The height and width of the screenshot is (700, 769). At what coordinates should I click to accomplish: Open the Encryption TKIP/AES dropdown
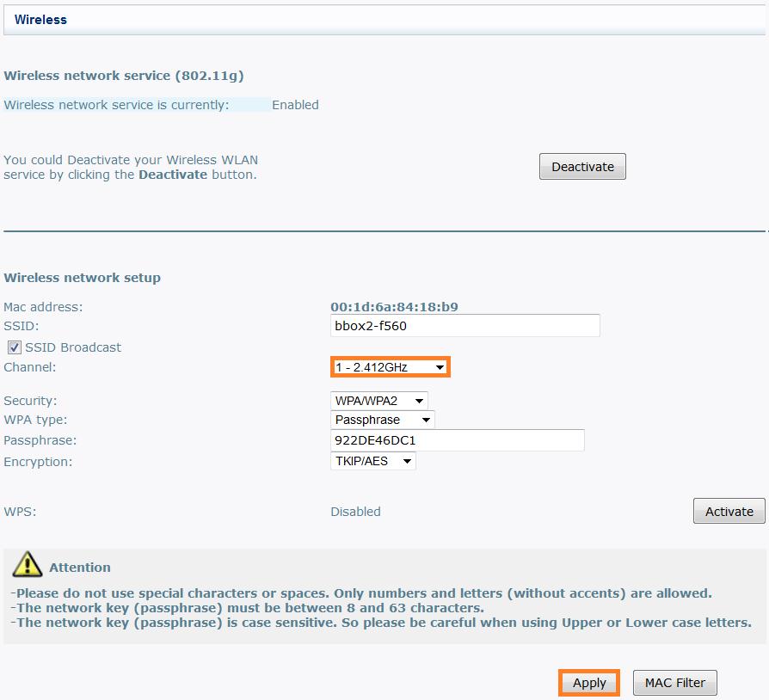pos(373,461)
